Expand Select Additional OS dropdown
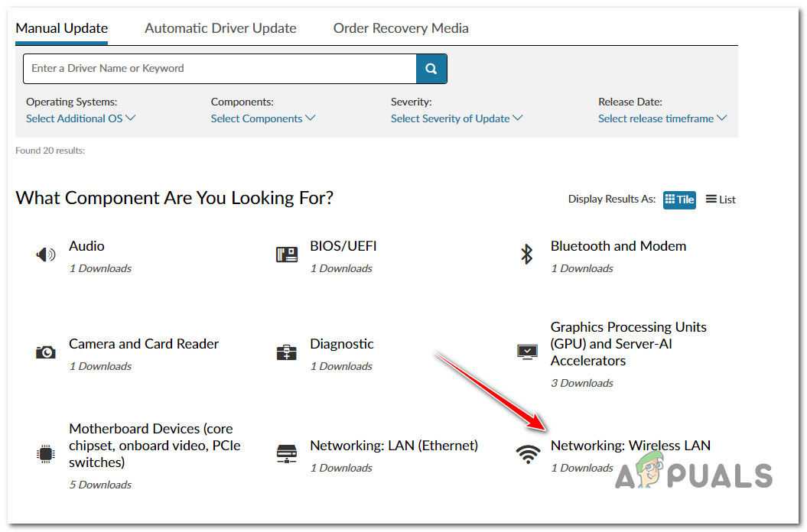Viewport: 807px width, 532px height. tap(80, 118)
